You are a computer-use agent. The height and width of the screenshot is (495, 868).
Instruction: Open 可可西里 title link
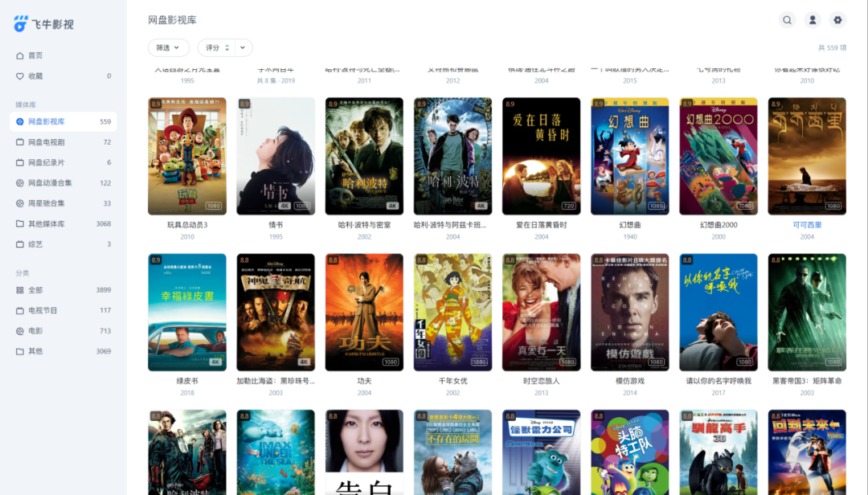(807, 225)
